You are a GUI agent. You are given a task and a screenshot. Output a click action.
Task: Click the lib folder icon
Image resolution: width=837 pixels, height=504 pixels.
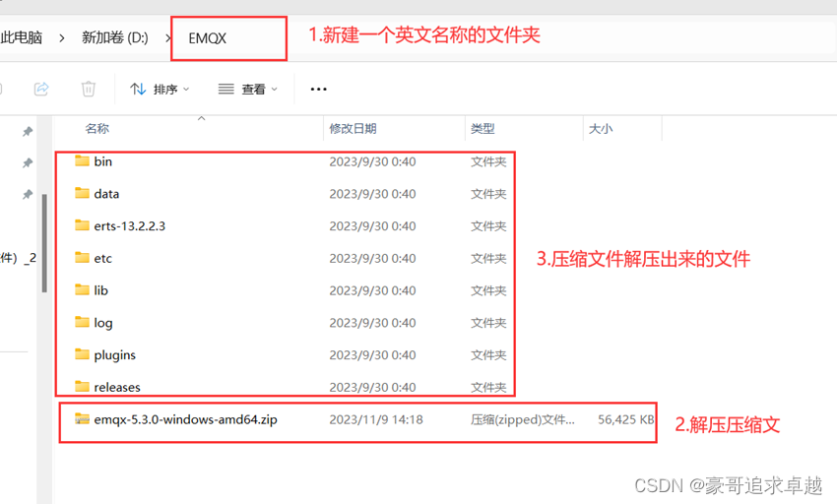tap(82, 290)
